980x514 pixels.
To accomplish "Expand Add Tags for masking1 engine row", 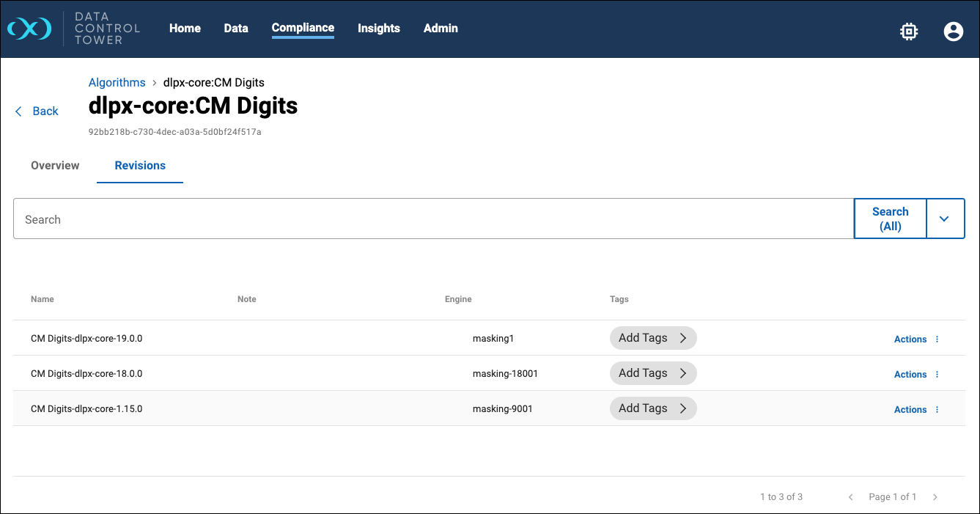I will point(652,338).
